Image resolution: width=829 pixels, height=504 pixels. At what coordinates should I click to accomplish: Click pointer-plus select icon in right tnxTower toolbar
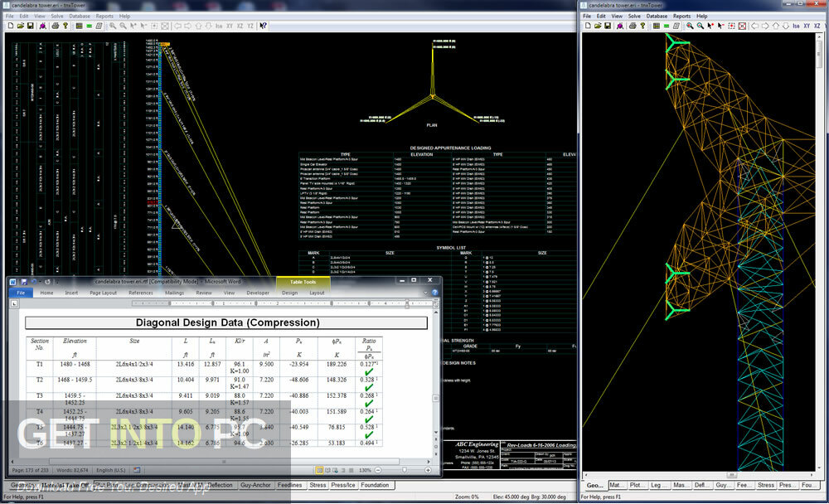(x=710, y=26)
